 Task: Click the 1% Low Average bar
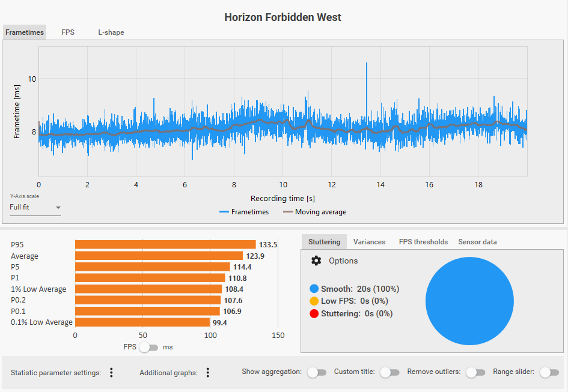click(x=148, y=289)
